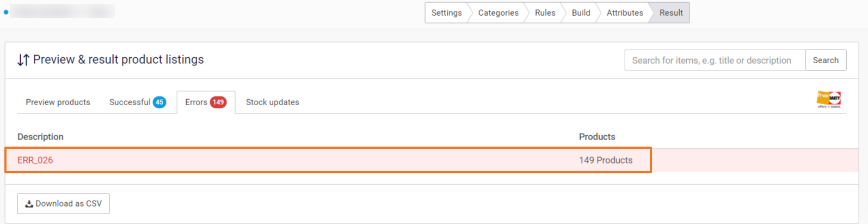
Task: Go to the Categories step
Action: pyautogui.click(x=498, y=13)
